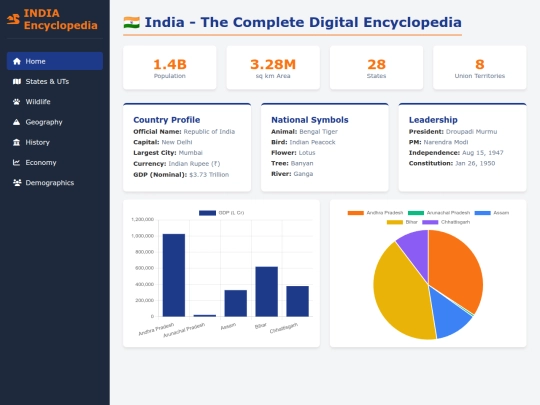Click the 'Mumbai' largest city value
This screenshot has height=405, width=540.
pyautogui.click(x=191, y=153)
